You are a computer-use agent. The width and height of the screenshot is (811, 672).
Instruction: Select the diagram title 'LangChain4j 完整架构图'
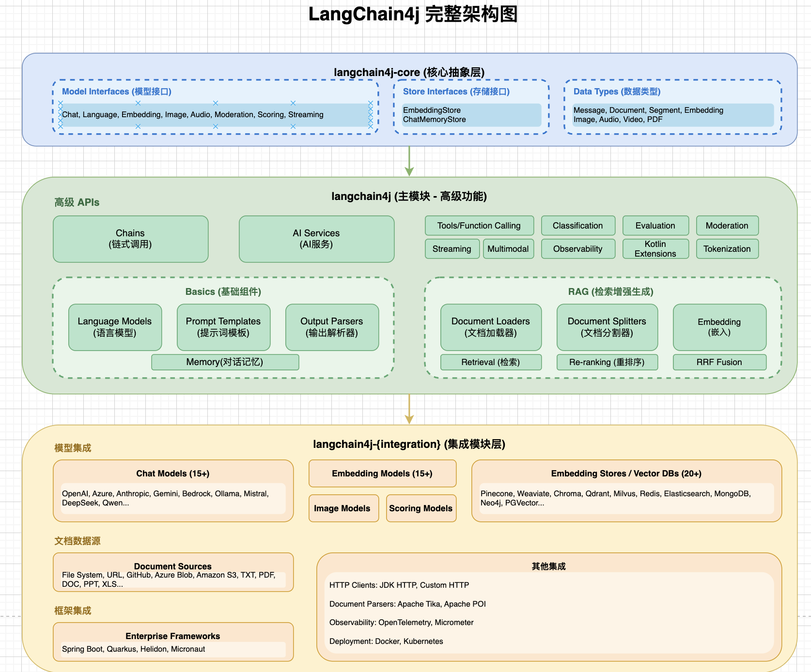tap(413, 14)
